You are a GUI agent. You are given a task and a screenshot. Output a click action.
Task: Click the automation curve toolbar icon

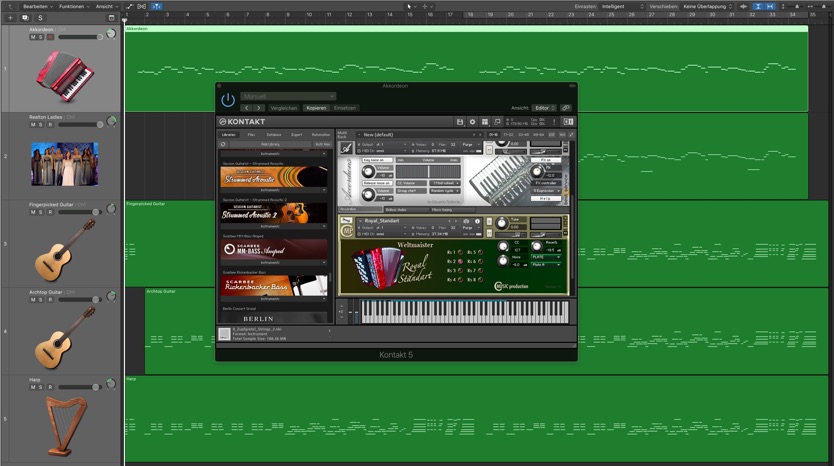pyautogui.click(x=129, y=6)
